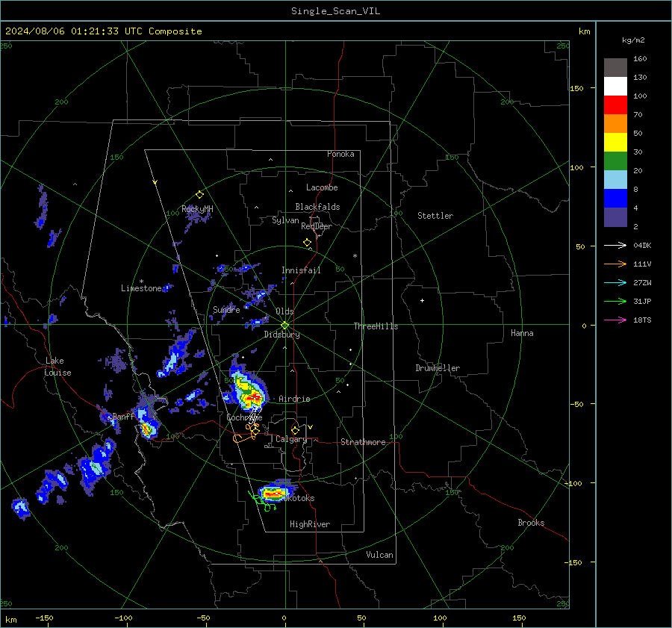Click the Drumheller city label
The image size is (672, 628).
click(438, 368)
